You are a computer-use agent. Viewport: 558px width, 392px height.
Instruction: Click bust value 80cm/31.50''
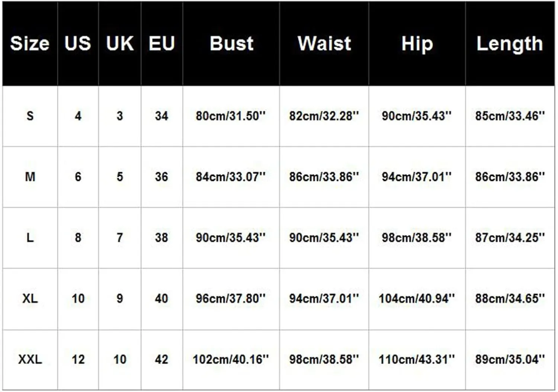point(231,116)
